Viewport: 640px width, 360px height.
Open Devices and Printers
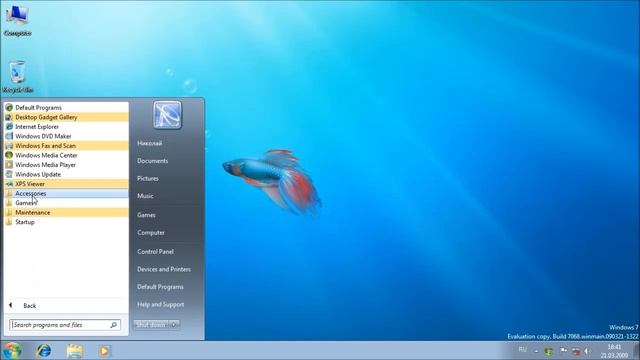click(164, 269)
